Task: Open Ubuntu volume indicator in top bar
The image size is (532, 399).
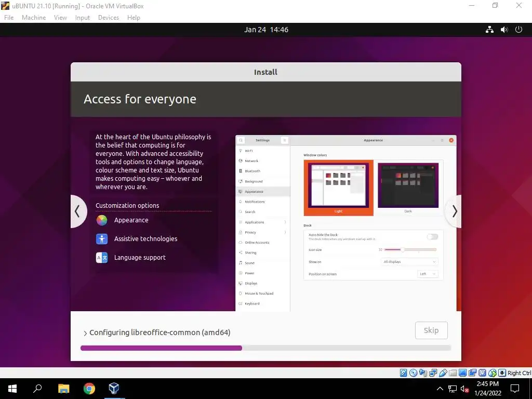Action: pos(504,30)
